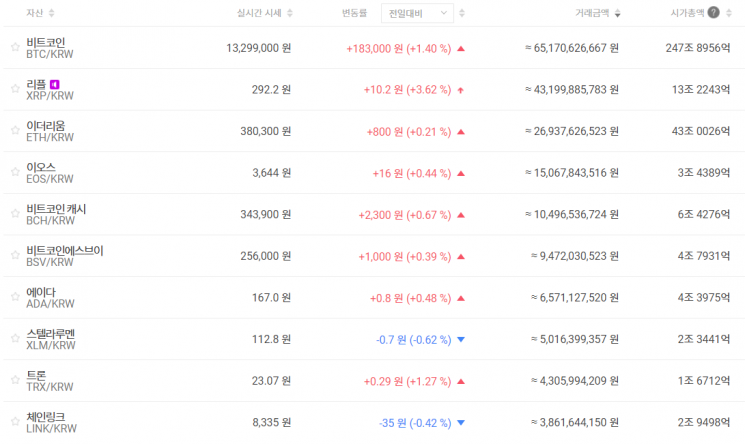
Task: Open 시가총액 help question mark icon
Action: tap(713, 13)
